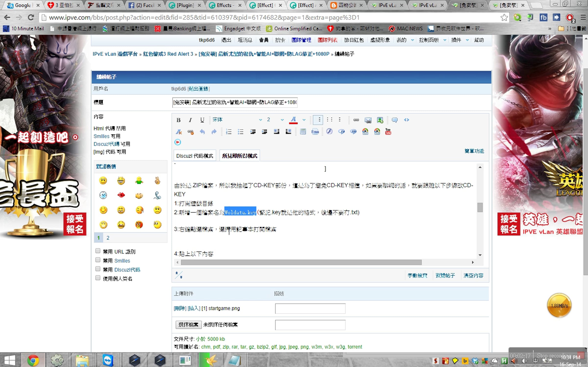Open the Red Alert 3 breadcrumb link
The width and height of the screenshot is (588, 367).
168,54
